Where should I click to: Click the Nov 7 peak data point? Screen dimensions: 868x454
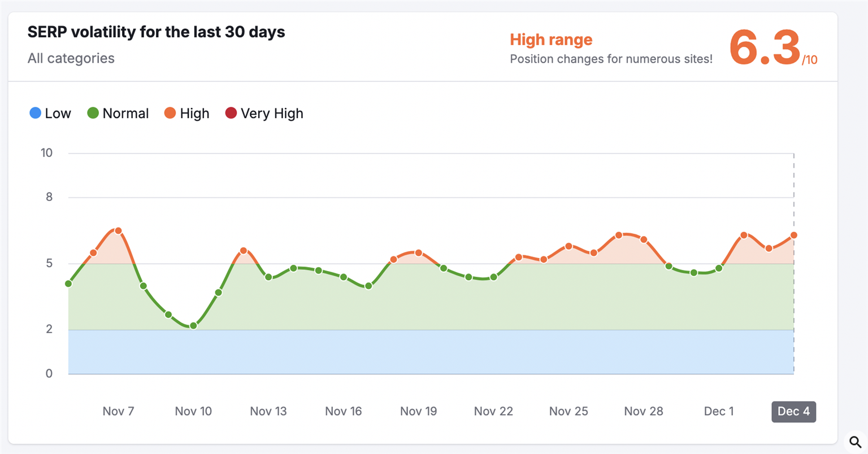click(118, 230)
